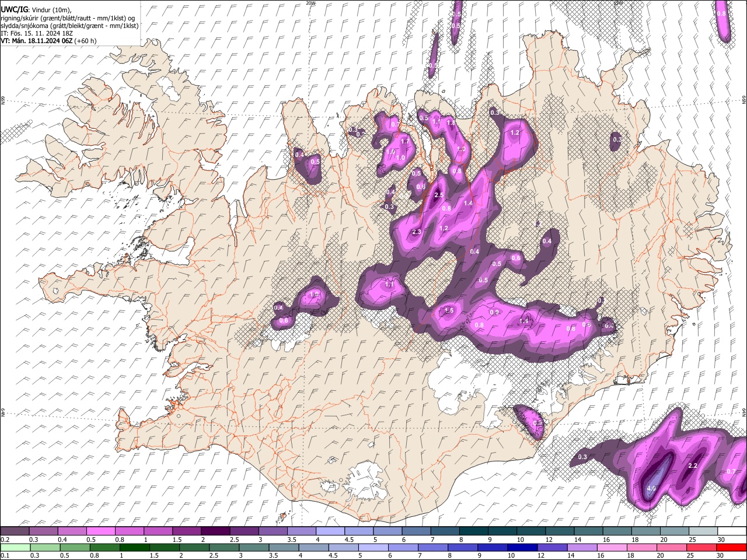Click the 1.7 precipitation value on the map
The width and height of the screenshot is (747, 560).
tap(404, 142)
